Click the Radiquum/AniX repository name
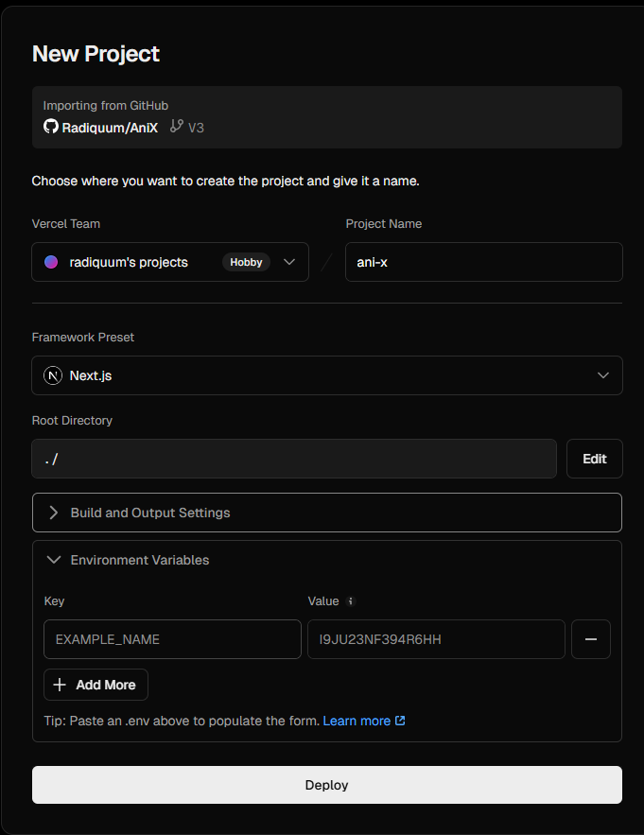This screenshot has height=835, width=644. (x=110, y=128)
